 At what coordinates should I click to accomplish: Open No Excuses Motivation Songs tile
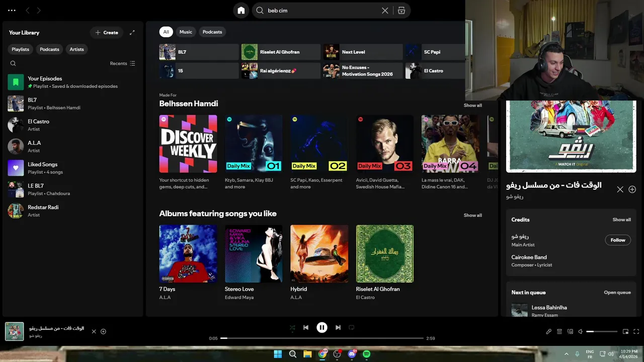(363, 71)
